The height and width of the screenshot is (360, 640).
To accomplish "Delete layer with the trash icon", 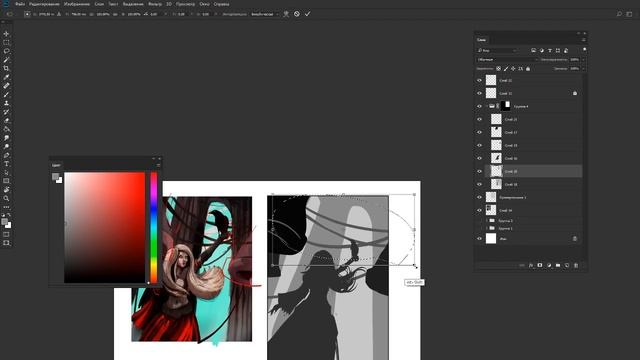I will pos(576,265).
